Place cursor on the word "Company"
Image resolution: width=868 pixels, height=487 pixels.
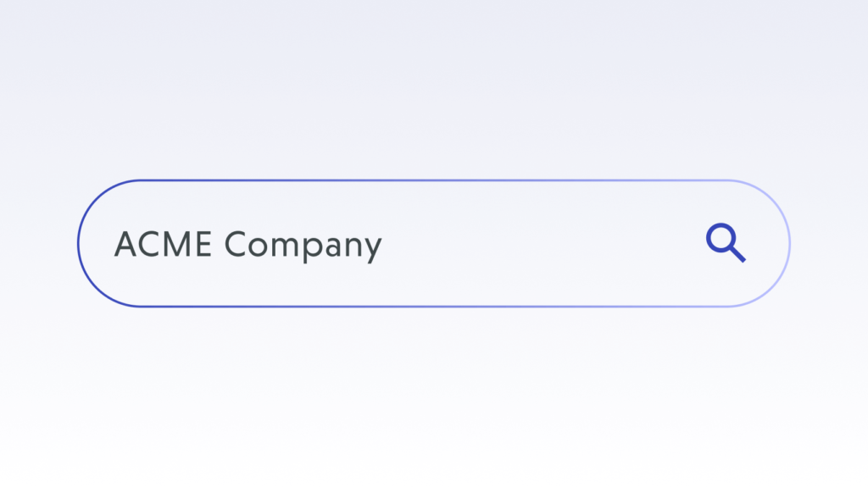[x=303, y=245]
